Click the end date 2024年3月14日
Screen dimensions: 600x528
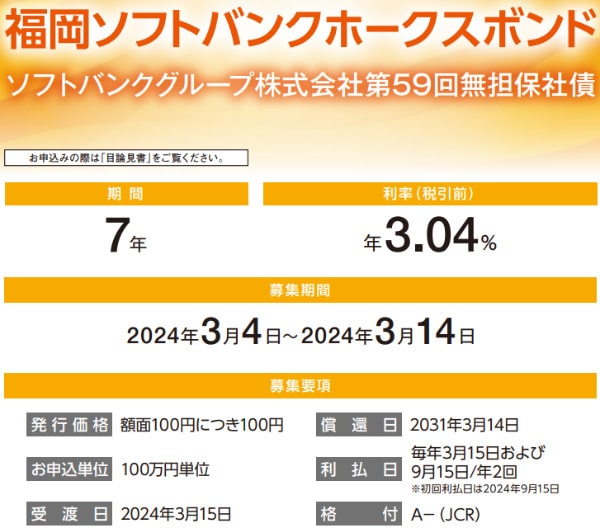388,333
